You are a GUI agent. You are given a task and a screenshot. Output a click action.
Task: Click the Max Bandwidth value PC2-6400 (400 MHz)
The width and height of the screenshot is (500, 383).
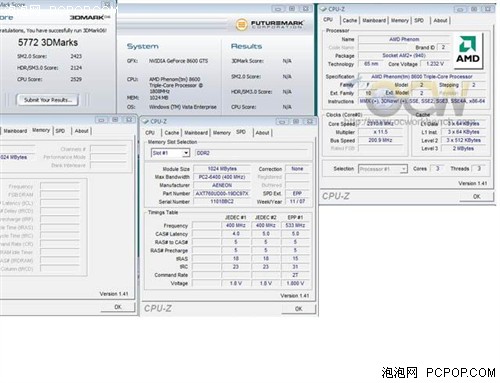coord(222,177)
